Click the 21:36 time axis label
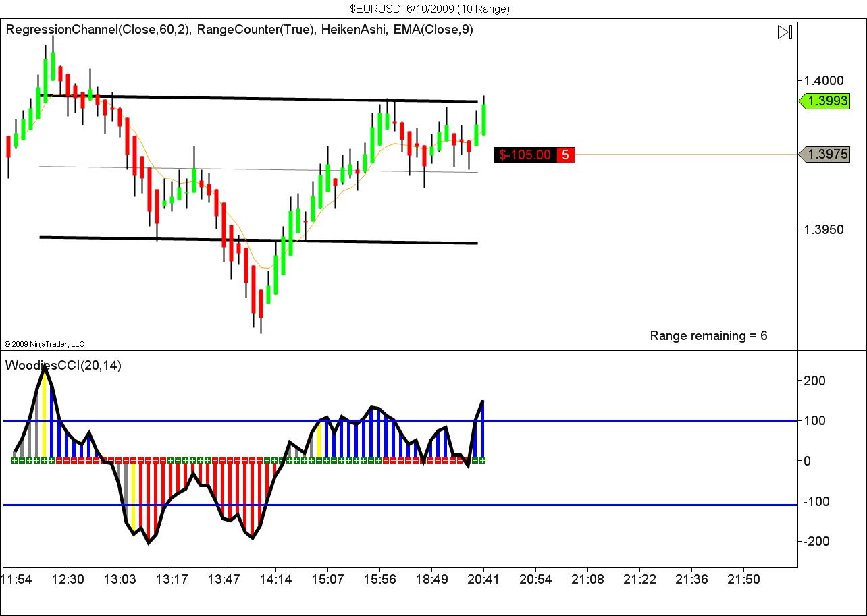 pyautogui.click(x=691, y=579)
